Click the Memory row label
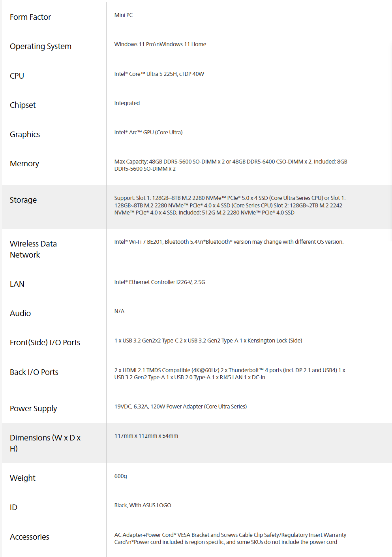 click(24, 164)
